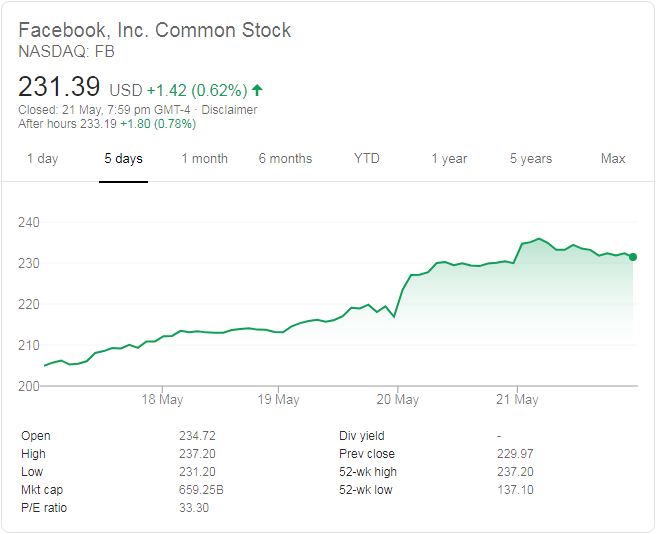Select the YTD range tab

click(x=367, y=159)
